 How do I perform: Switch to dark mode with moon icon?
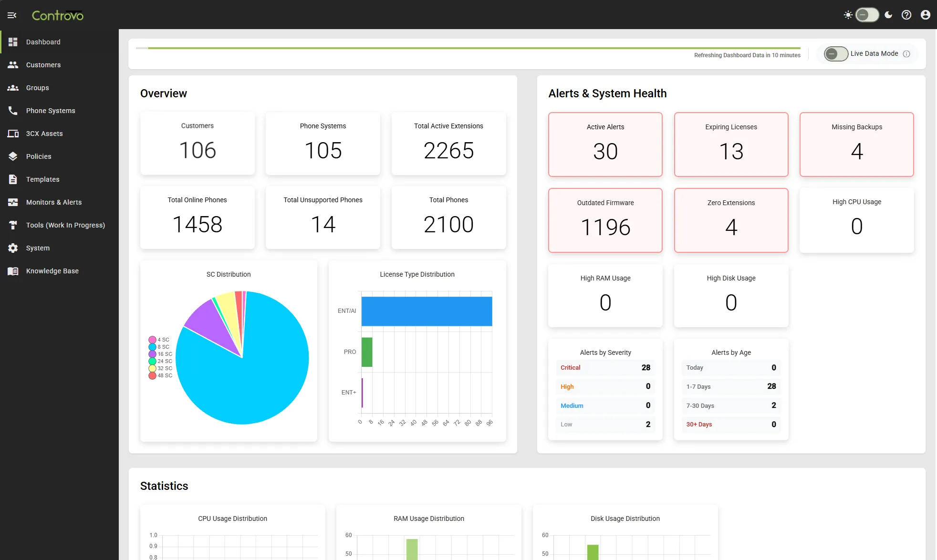(888, 15)
